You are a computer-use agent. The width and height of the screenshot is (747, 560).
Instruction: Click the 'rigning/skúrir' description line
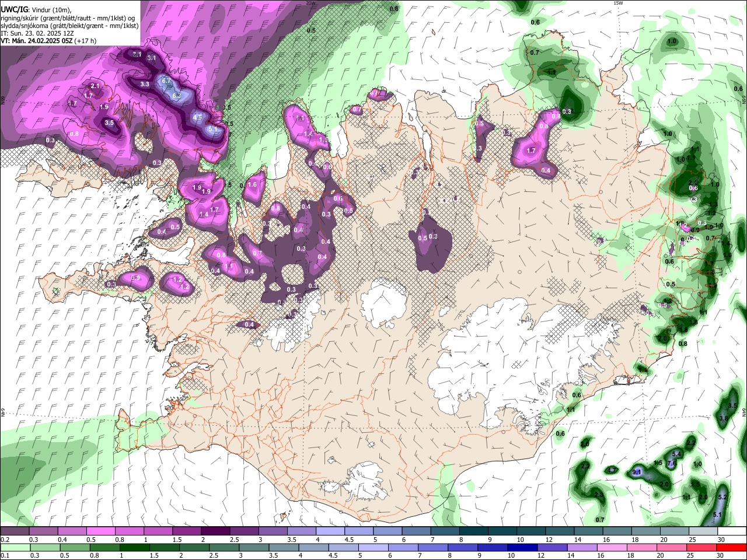(68, 18)
